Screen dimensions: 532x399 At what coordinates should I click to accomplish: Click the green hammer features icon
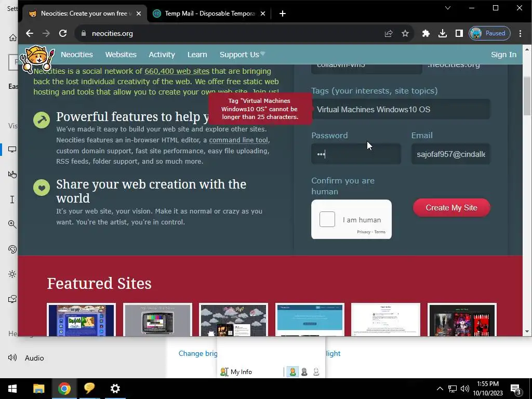point(42,120)
